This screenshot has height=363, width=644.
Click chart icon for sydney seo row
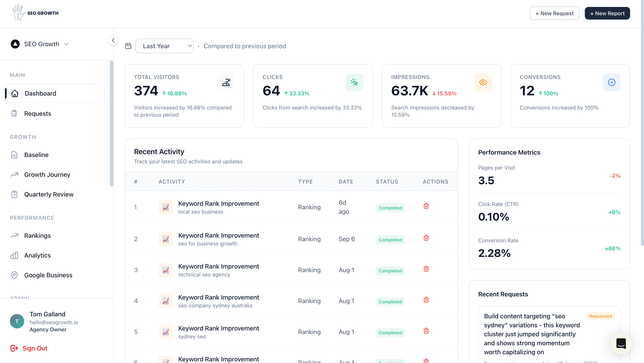click(x=166, y=332)
